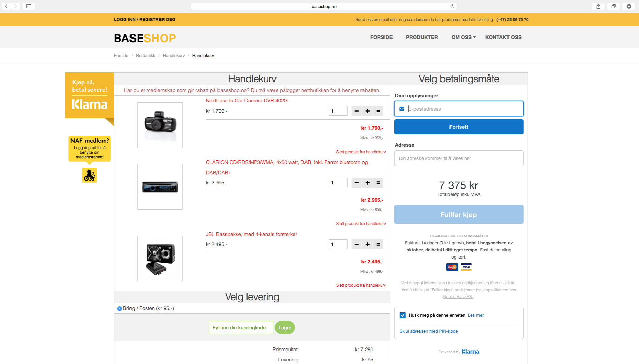Toggle Husk meg på denne enheten checkbox
Viewport: 639px width, 364px height.
(403, 315)
